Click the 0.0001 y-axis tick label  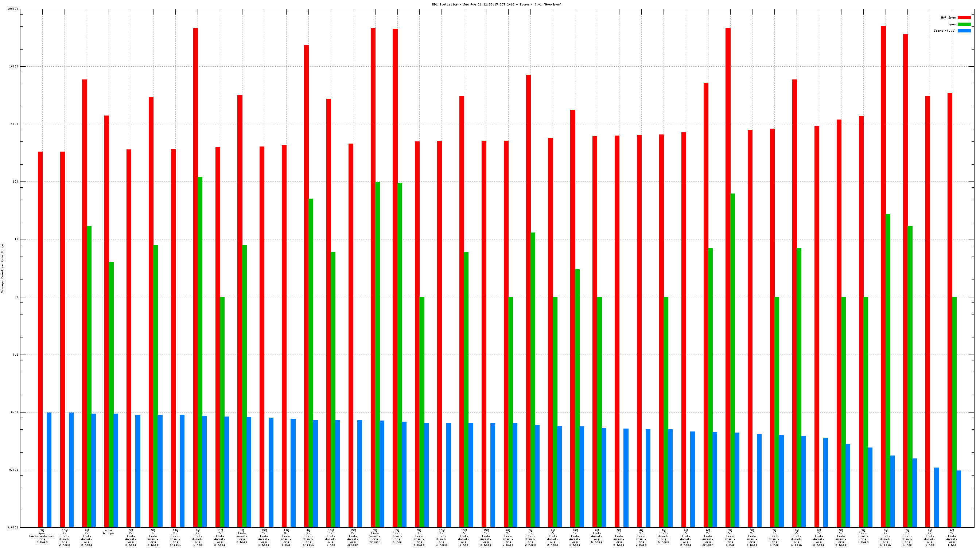click(x=12, y=527)
